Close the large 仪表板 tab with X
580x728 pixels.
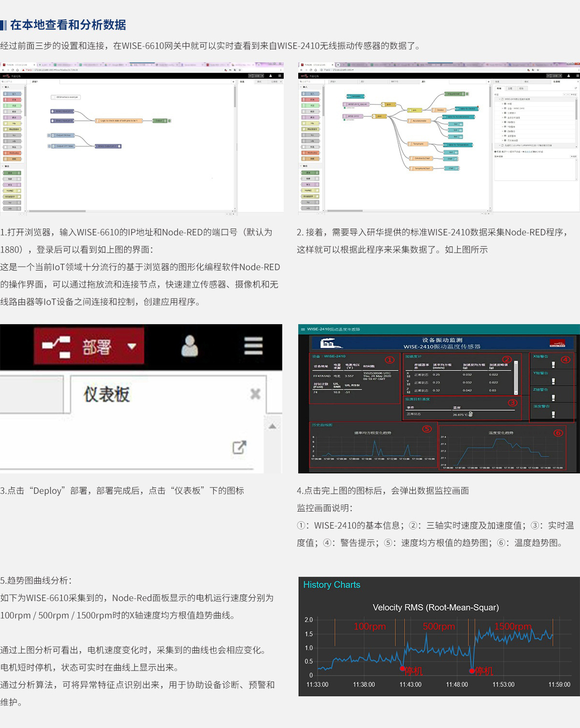pos(255,394)
